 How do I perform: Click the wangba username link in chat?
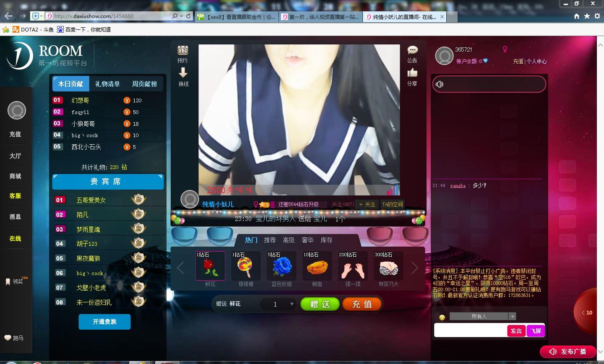[458, 185]
